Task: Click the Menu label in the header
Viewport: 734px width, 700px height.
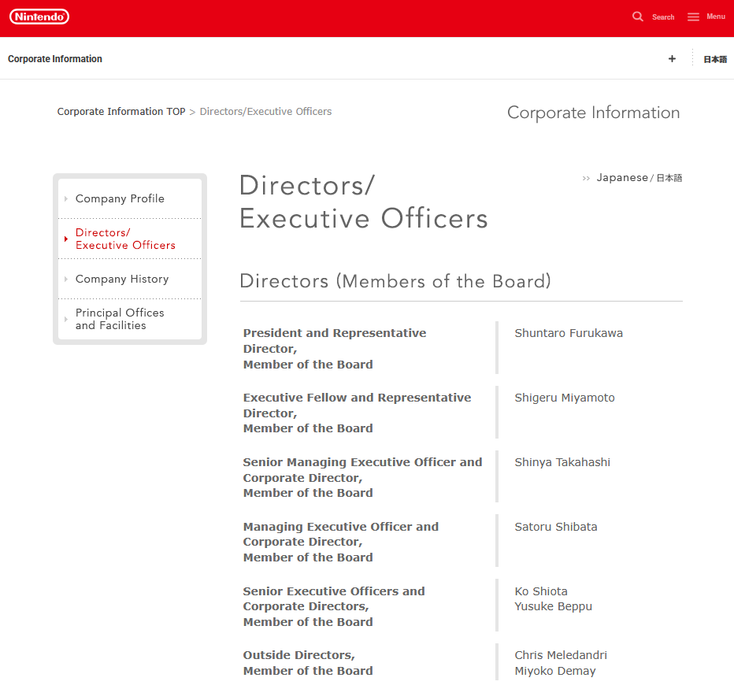Action: click(x=716, y=17)
